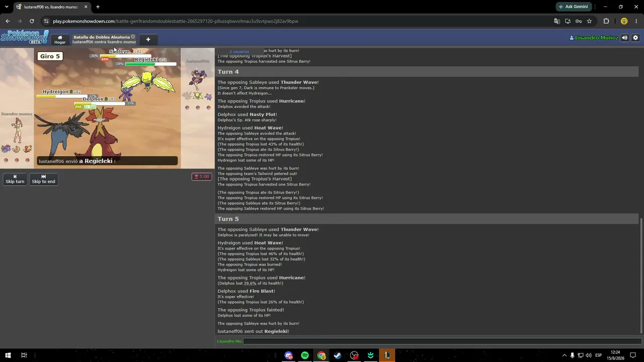Click the Pokémon Showdown logo
This screenshot has height=362, width=644.
pos(24,37)
